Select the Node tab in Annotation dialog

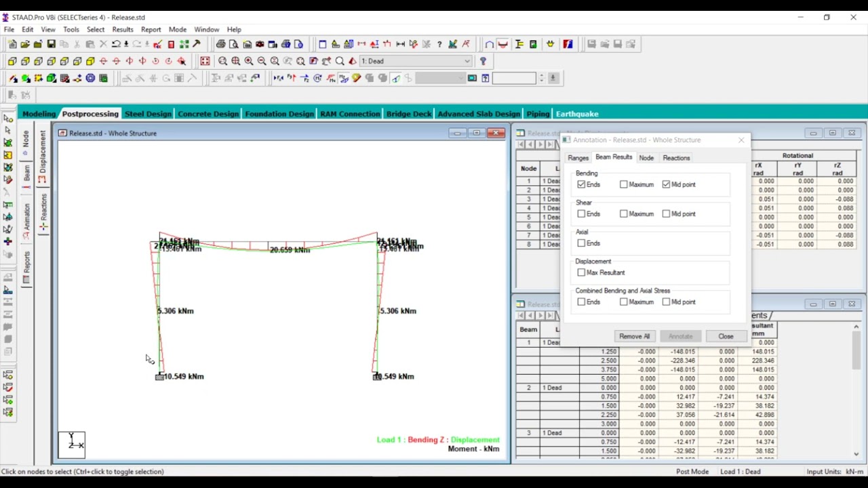click(x=646, y=158)
